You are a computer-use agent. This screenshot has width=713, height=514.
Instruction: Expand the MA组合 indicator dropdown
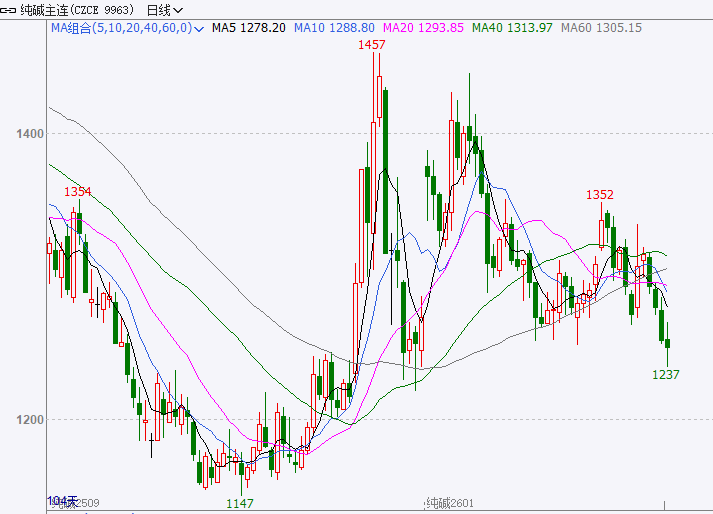(x=199, y=28)
